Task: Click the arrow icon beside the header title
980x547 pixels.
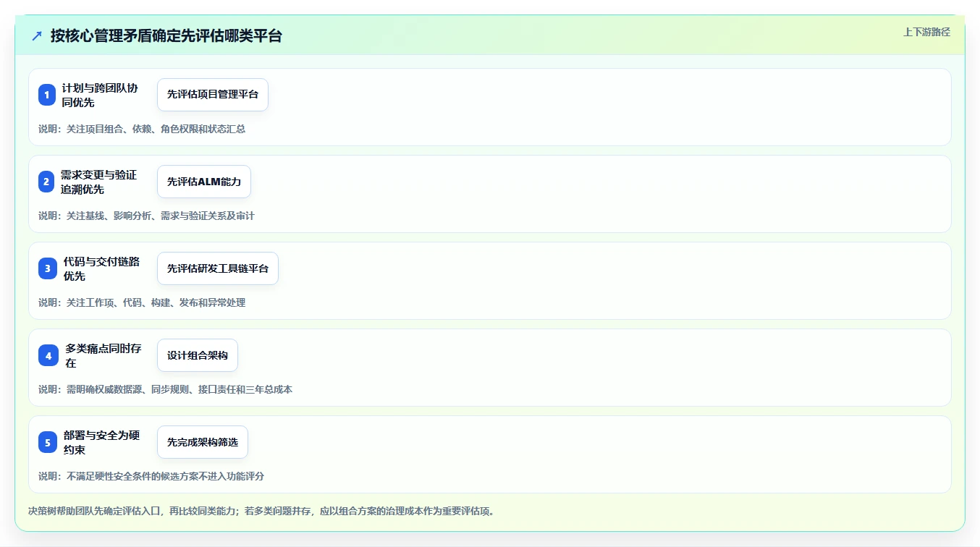Action: pos(37,35)
